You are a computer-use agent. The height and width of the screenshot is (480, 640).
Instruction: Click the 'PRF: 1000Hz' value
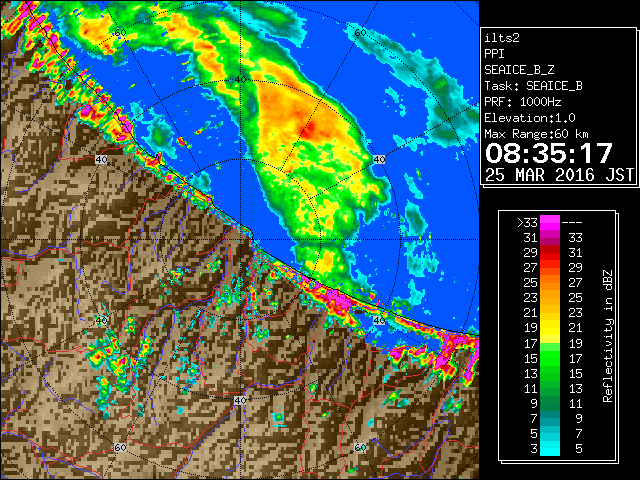(523, 102)
